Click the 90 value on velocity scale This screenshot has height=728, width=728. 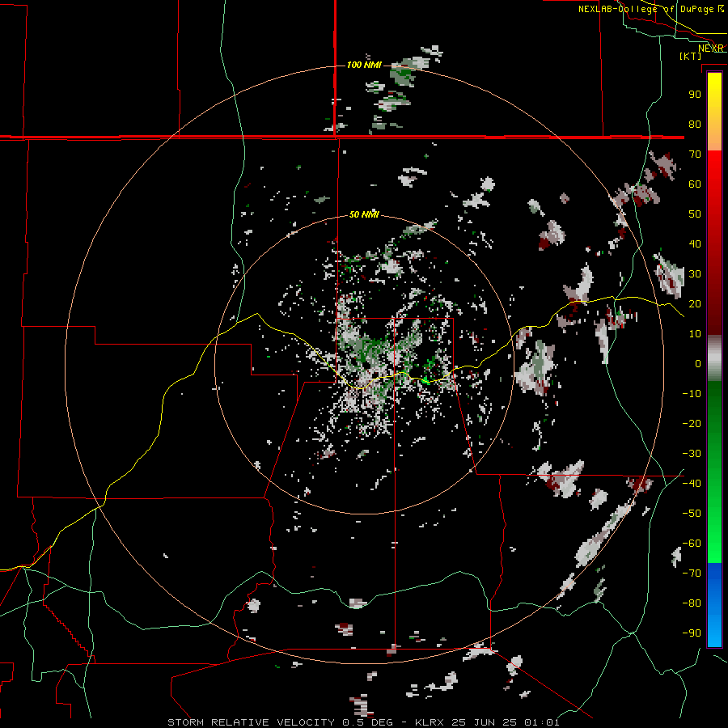695,95
